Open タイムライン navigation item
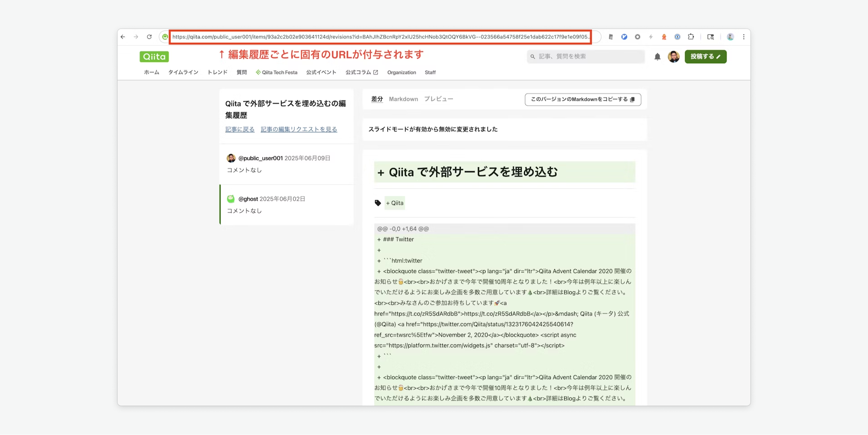Image resolution: width=868 pixels, height=435 pixels. click(x=183, y=72)
